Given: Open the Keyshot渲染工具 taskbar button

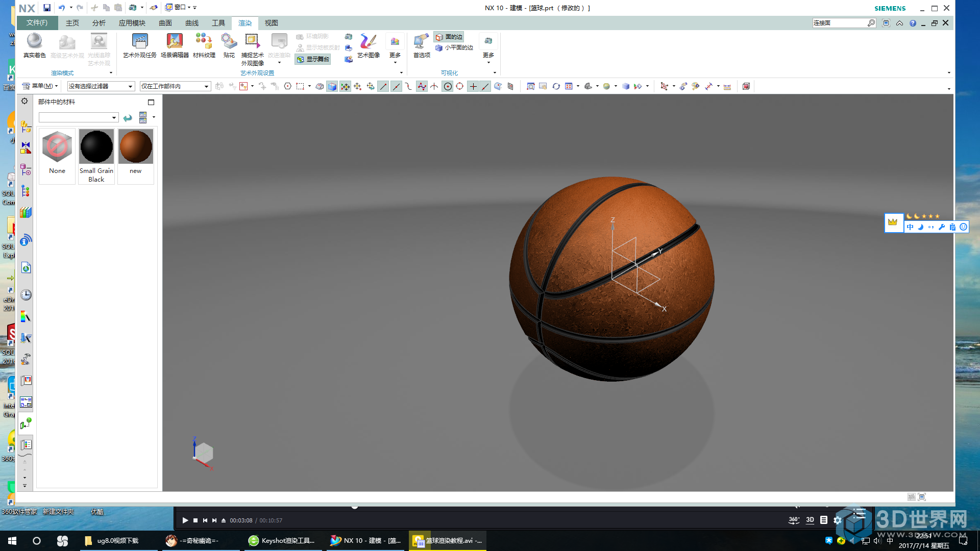Looking at the screenshot, I should coord(282,541).
